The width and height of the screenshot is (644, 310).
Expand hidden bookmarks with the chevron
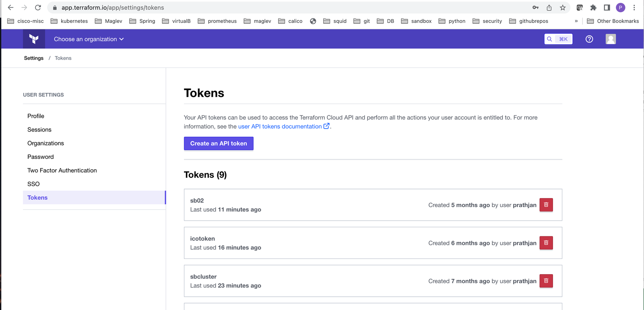[x=576, y=21]
